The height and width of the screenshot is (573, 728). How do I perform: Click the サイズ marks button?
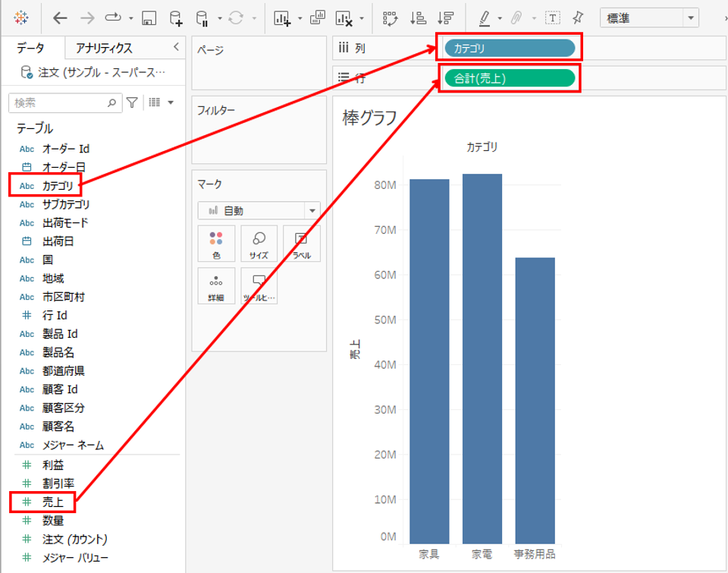point(259,244)
